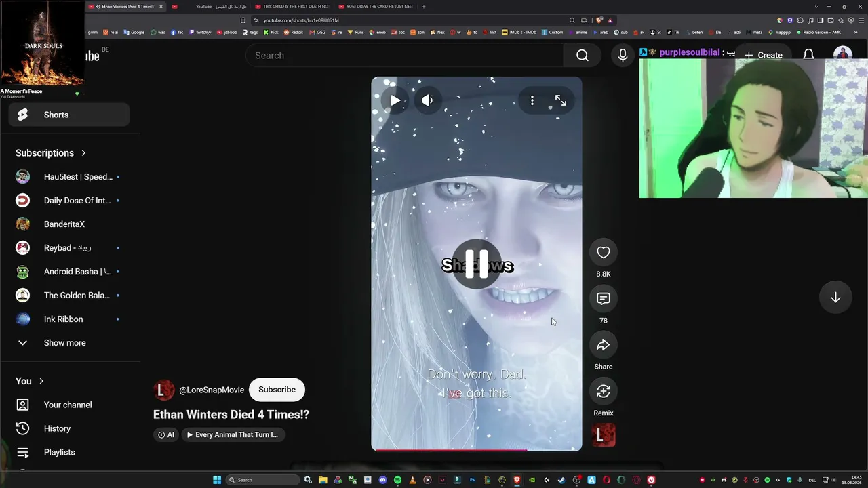Open the Kick bookmark
The image size is (868, 488).
click(x=271, y=32)
